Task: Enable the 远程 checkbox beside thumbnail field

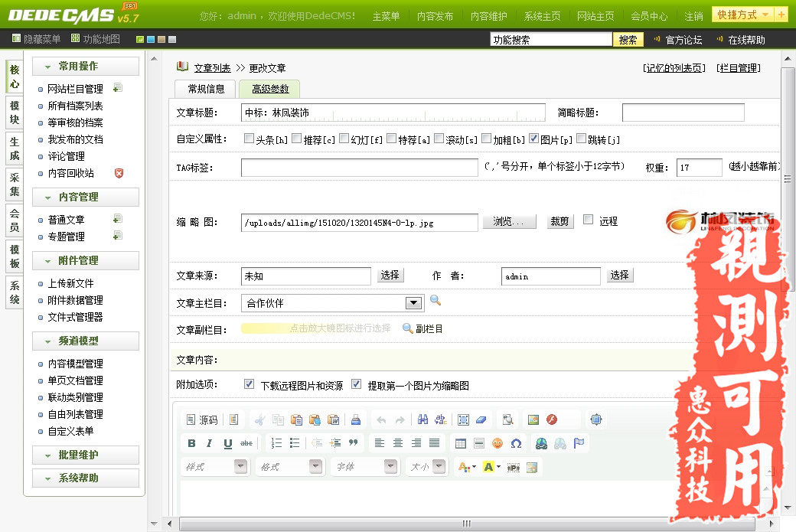Action: click(x=586, y=221)
